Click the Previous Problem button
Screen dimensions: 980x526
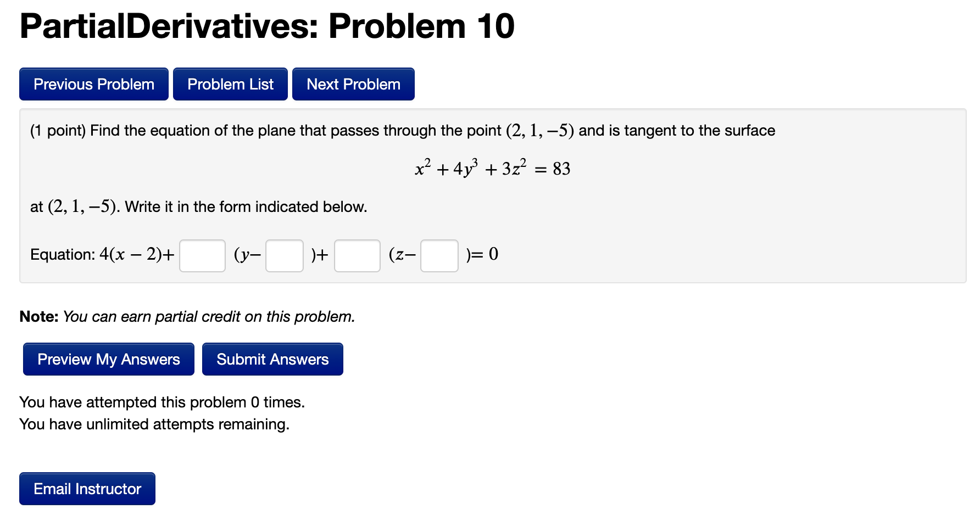(93, 83)
